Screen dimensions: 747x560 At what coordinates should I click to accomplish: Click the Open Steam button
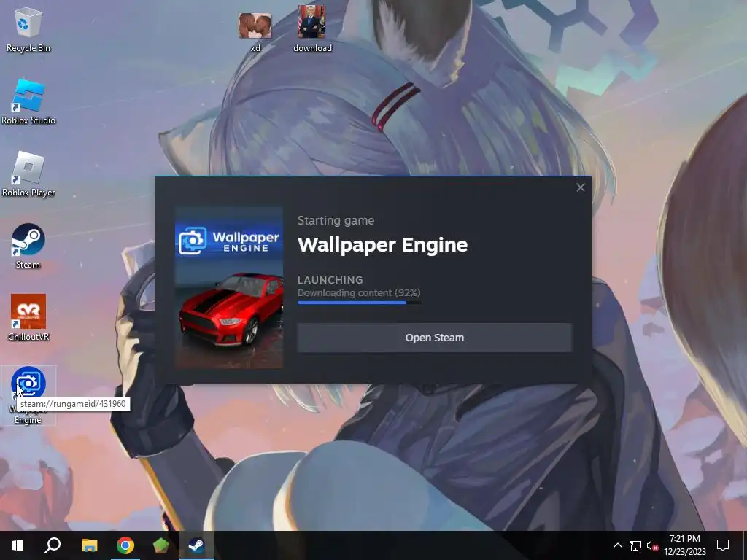[435, 338]
